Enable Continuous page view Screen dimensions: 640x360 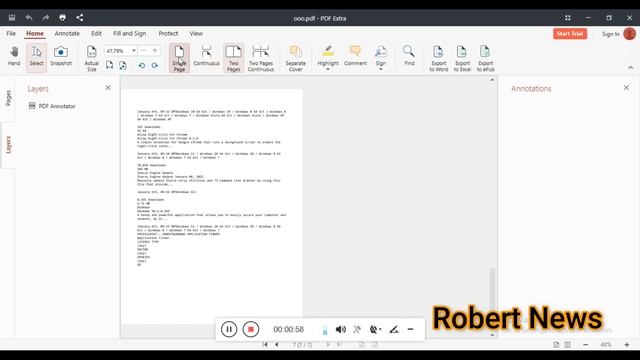[x=206, y=56]
